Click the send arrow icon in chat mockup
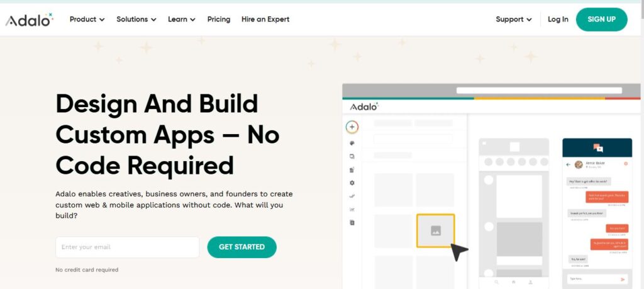The width and height of the screenshot is (644, 289). coord(623,279)
